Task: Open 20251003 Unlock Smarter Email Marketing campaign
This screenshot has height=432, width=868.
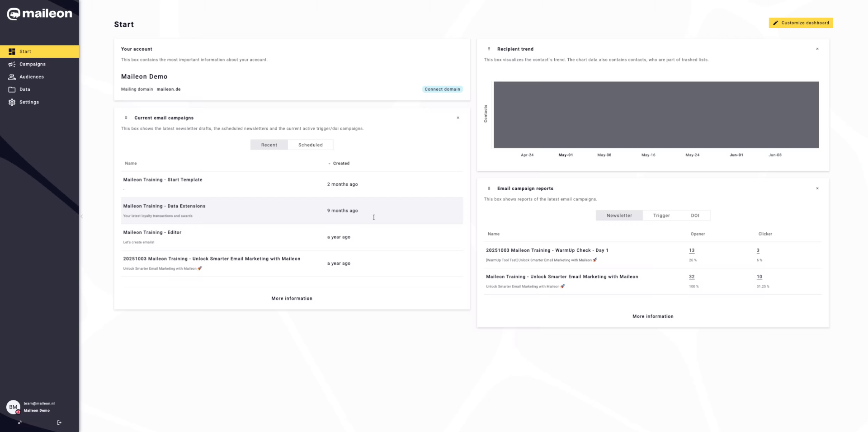Action: [x=212, y=259]
